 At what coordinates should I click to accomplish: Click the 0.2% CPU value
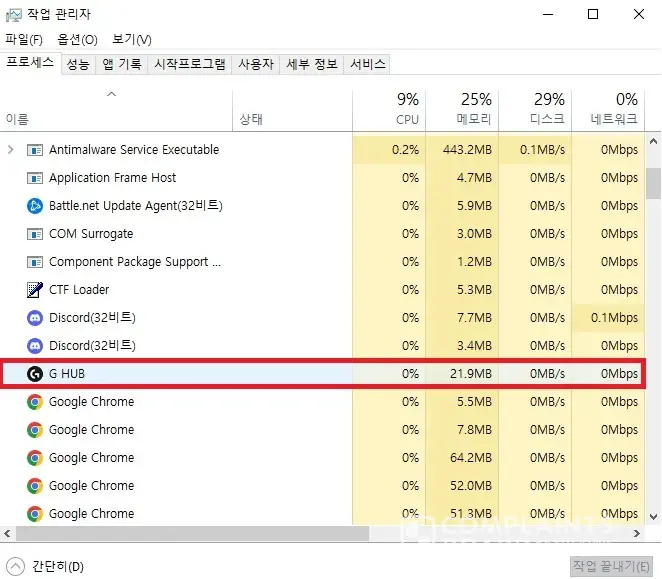tap(405, 150)
